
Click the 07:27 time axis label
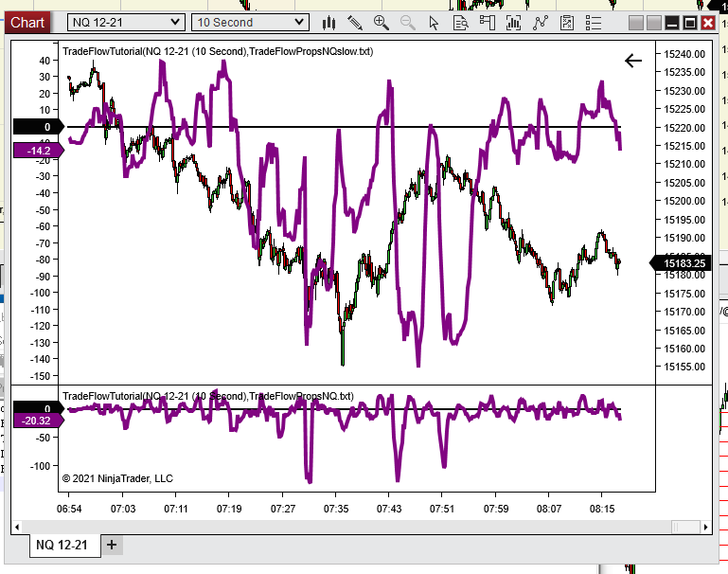283,509
